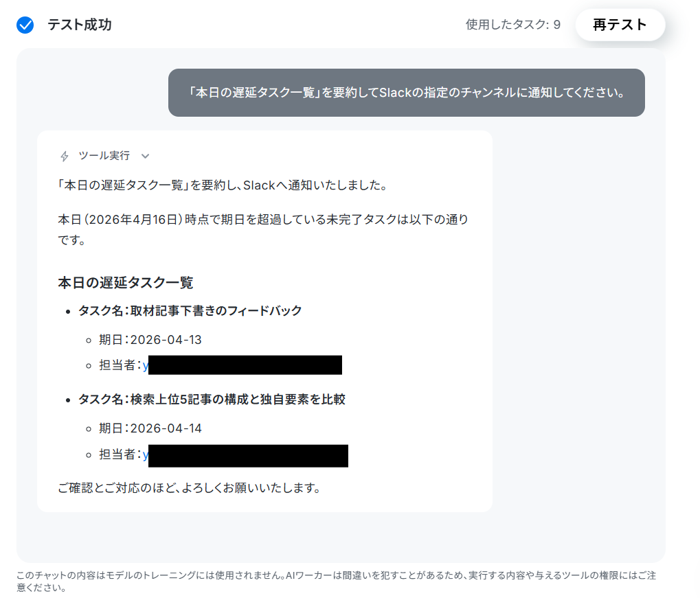Click the 期日：2026-04-14 line
The height and width of the screenshot is (598, 700).
coord(150,428)
